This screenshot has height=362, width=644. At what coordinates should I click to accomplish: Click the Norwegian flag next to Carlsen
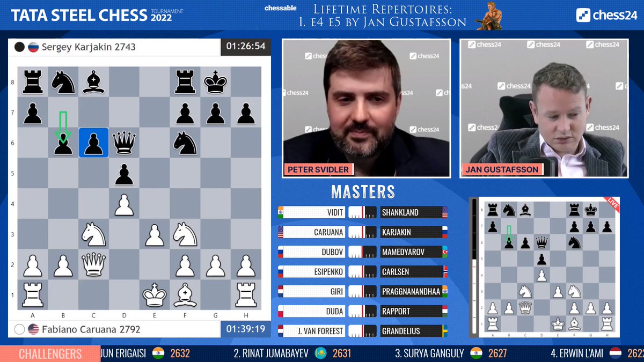coord(444,271)
